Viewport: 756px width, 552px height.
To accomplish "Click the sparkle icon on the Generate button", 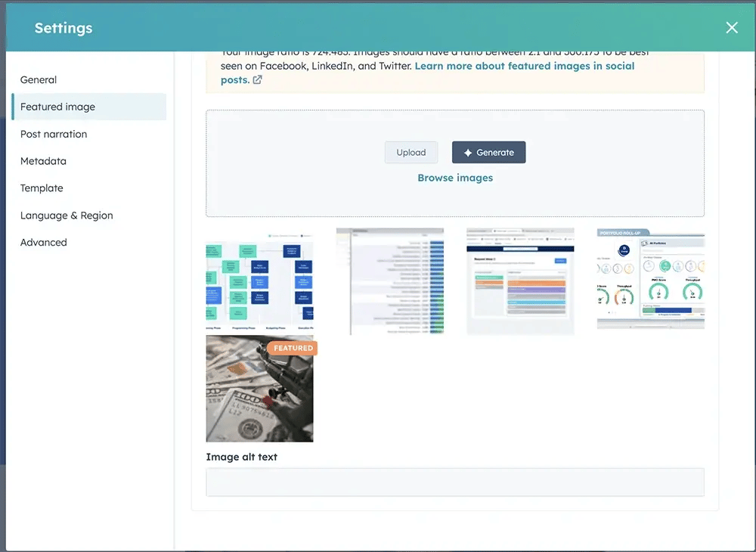I will pyautogui.click(x=469, y=152).
